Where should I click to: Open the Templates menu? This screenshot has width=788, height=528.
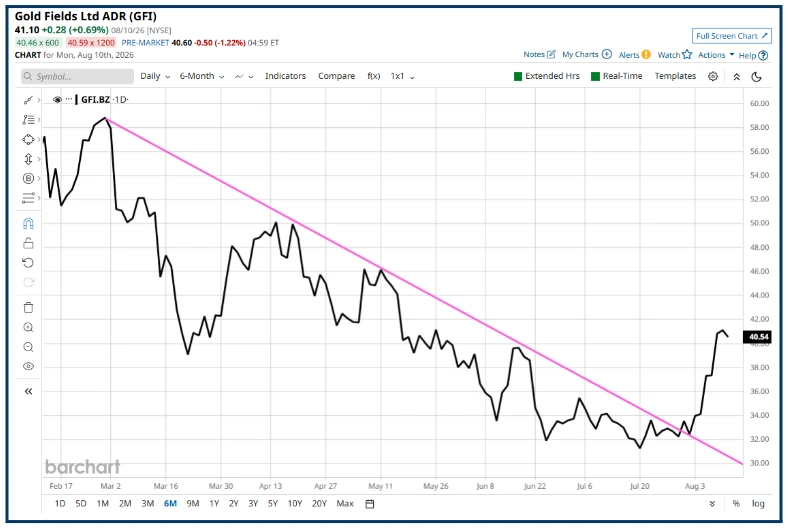[675, 76]
